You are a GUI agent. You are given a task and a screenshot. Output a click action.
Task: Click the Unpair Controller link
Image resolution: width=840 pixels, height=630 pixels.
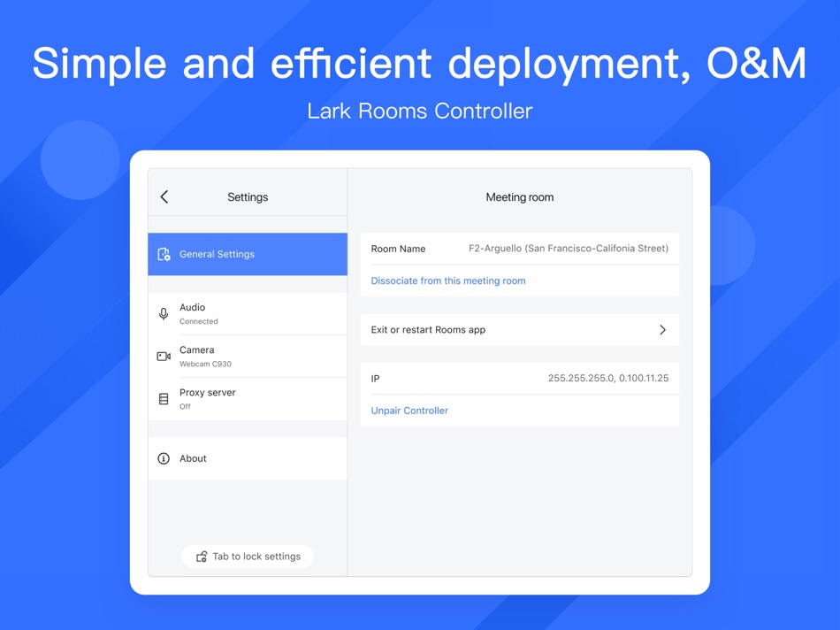pyautogui.click(x=409, y=410)
